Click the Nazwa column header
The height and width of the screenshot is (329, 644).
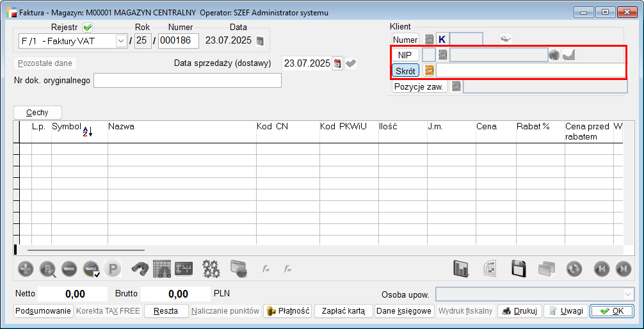coord(182,132)
